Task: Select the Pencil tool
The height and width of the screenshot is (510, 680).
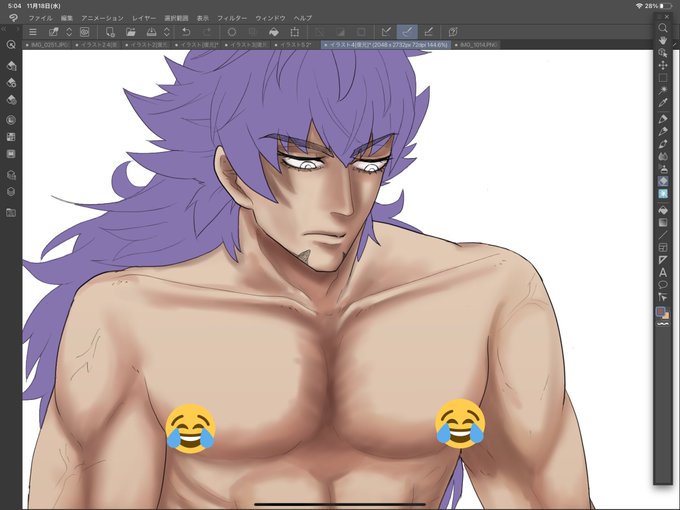Action: click(663, 131)
